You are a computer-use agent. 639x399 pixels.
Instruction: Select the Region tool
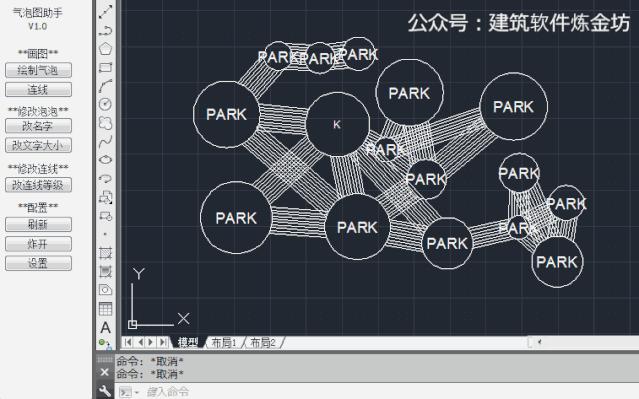[x=106, y=290]
